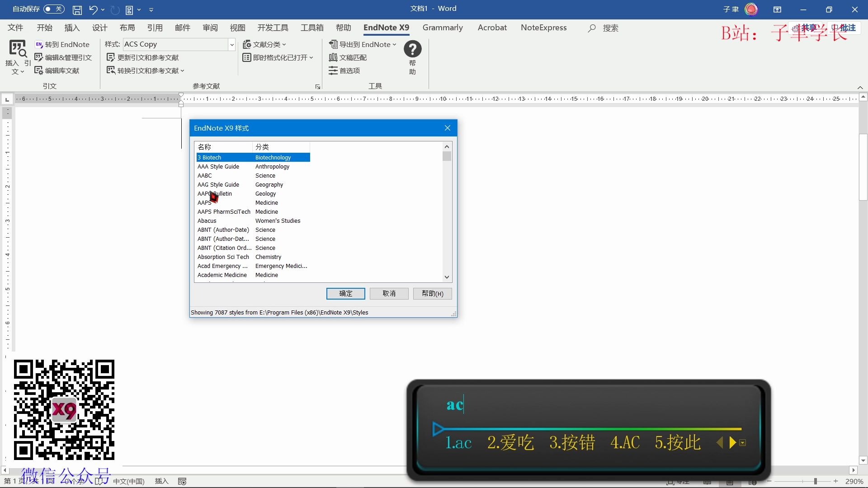Toggle the AutoSave switch
868x488 pixels.
coord(54,9)
